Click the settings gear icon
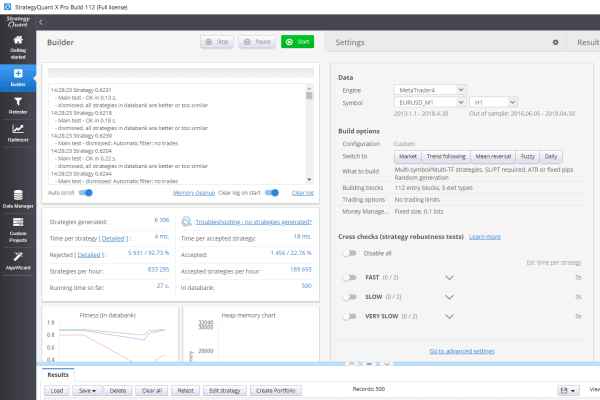Image resolution: width=600 pixels, height=400 pixels. coord(555,43)
